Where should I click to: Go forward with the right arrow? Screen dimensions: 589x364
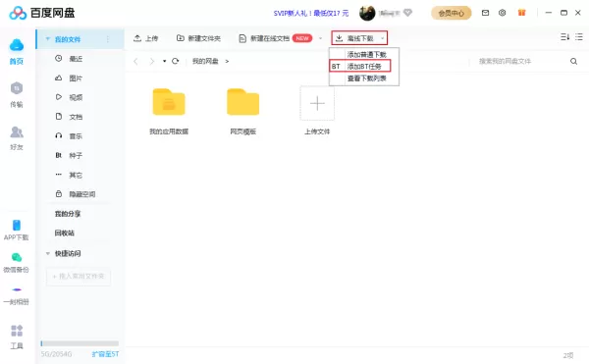click(x=152, y=61)
